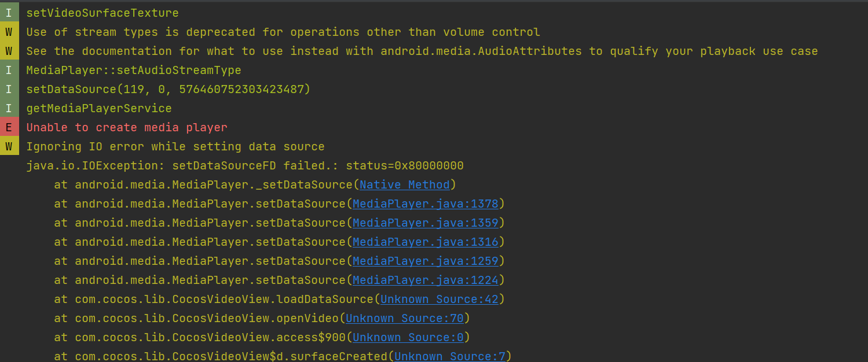The height and width of the screenshot is (362, 868).
Task: Click the W badge for stream types warning
Action: (x=9, y=32)
